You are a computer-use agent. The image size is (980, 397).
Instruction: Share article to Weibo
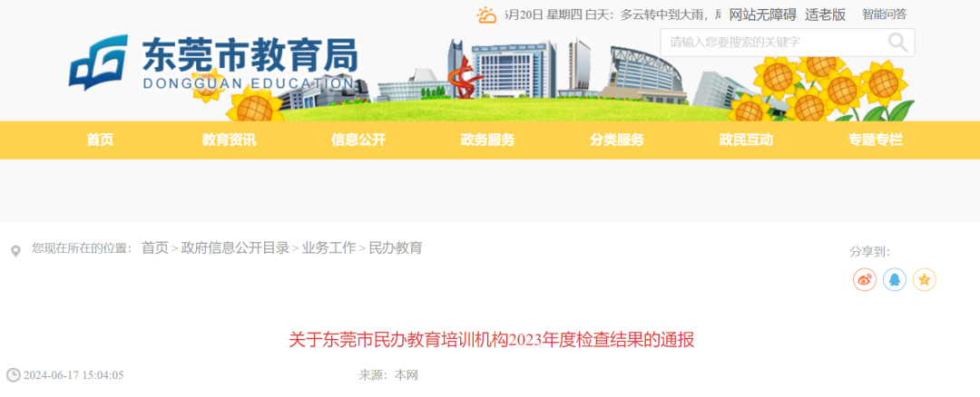tap(865, 280)
